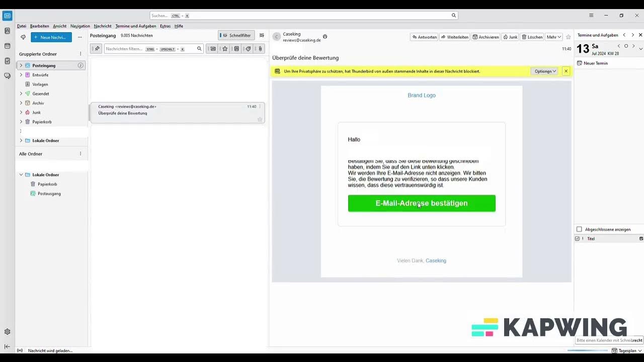Open the Thunderbird application menu

(x=591, y=16)
